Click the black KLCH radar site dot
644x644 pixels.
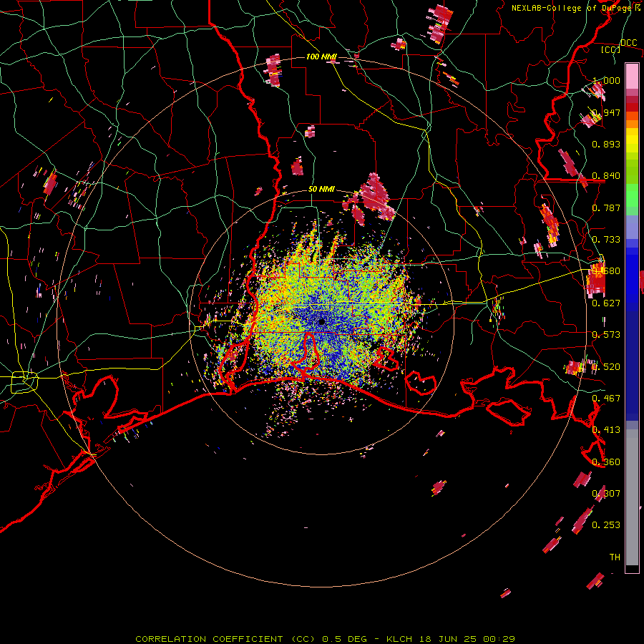coord(322,321)
